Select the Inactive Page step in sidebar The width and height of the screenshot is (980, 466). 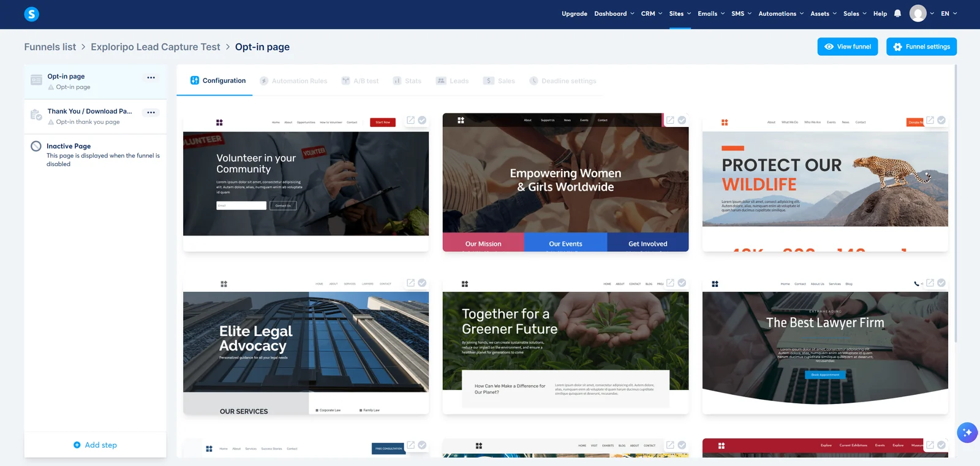point(95,155)
